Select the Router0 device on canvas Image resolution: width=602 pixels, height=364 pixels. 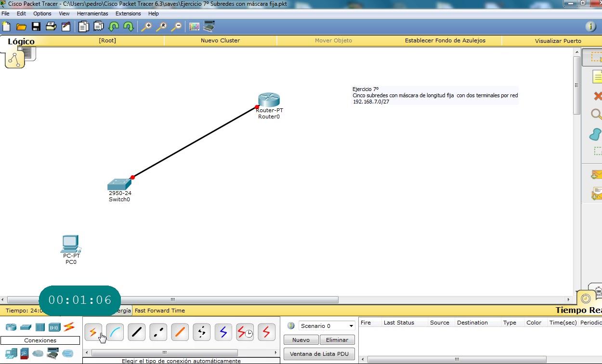pyautogui.click(x=269, y=100)
